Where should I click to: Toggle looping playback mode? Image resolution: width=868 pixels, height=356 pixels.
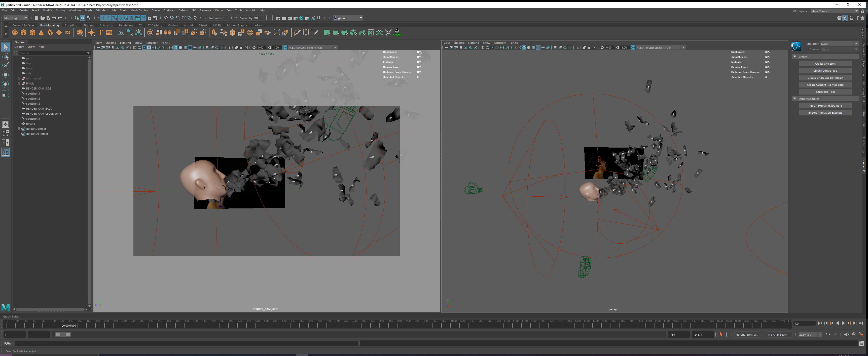(x=828, y=334)
